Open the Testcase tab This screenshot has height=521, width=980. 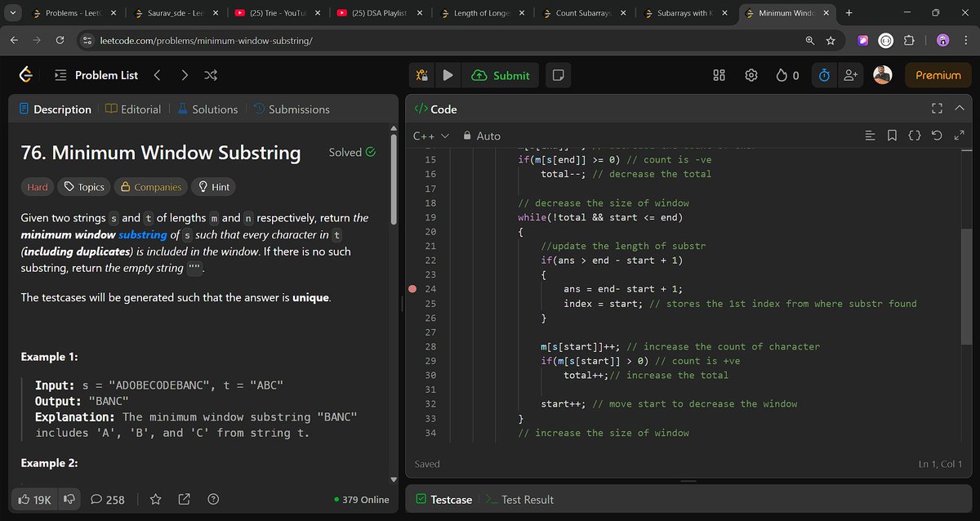coord(443,499)
